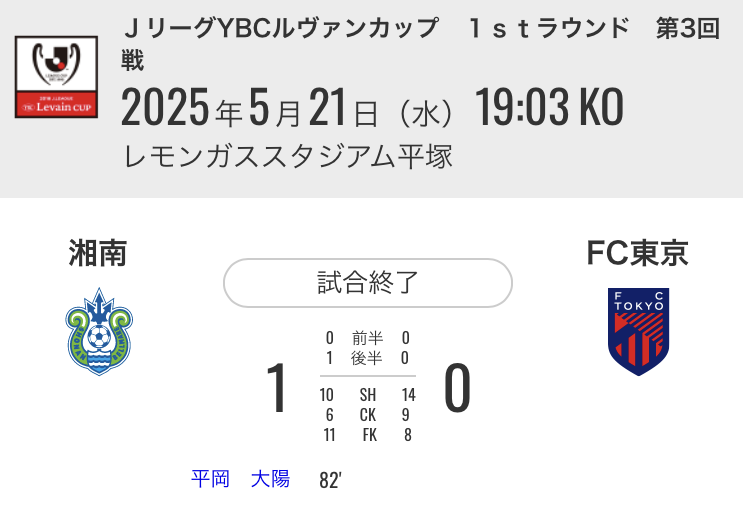The width and height of the screenshot is (743, 529).
Task: Click the 後半 second half score row
Action: click(368, 358)
